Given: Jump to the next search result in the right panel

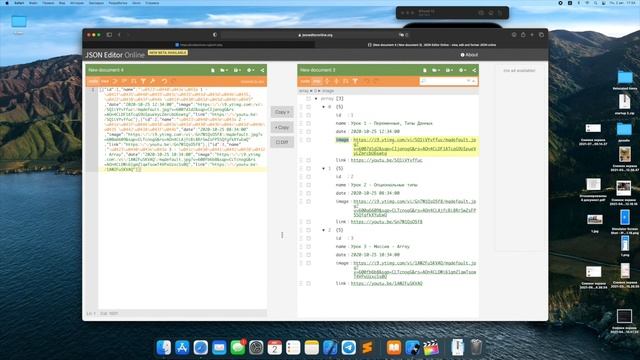Looking at the screenshot, I should [468, 81].
